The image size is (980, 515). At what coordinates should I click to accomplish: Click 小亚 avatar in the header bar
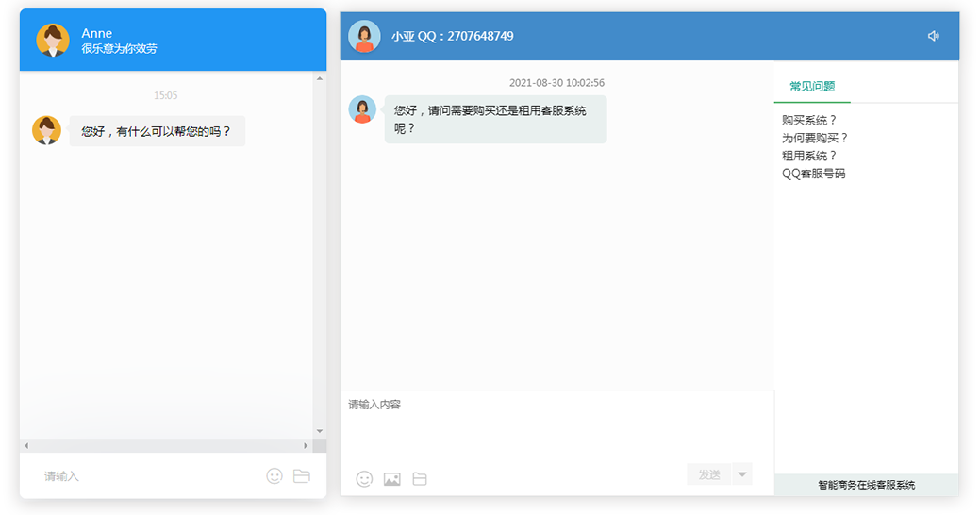tap(364, 36)
